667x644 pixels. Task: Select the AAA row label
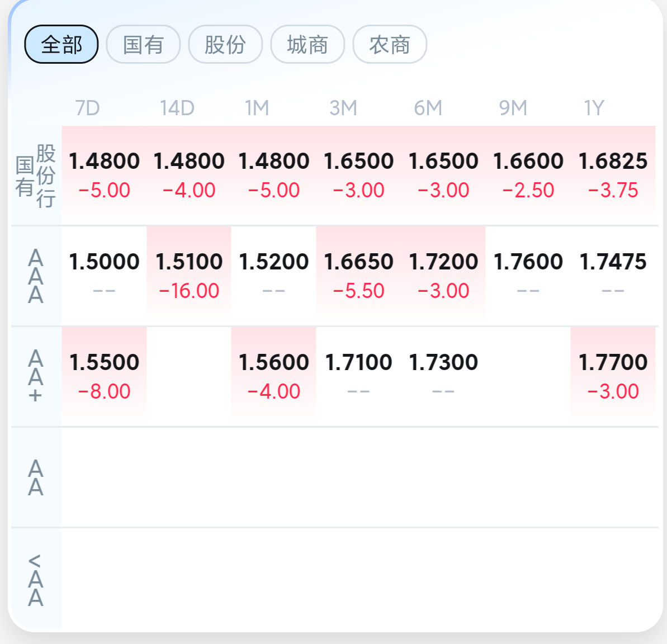click(36, 276)
